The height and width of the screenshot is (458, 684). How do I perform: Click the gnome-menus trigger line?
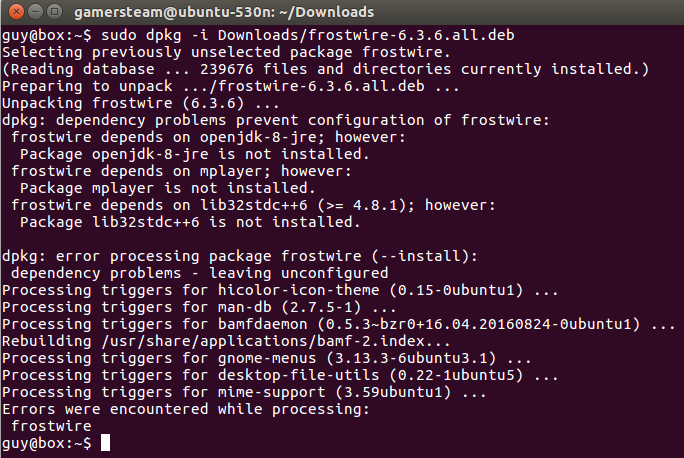[x=267, y=359]
